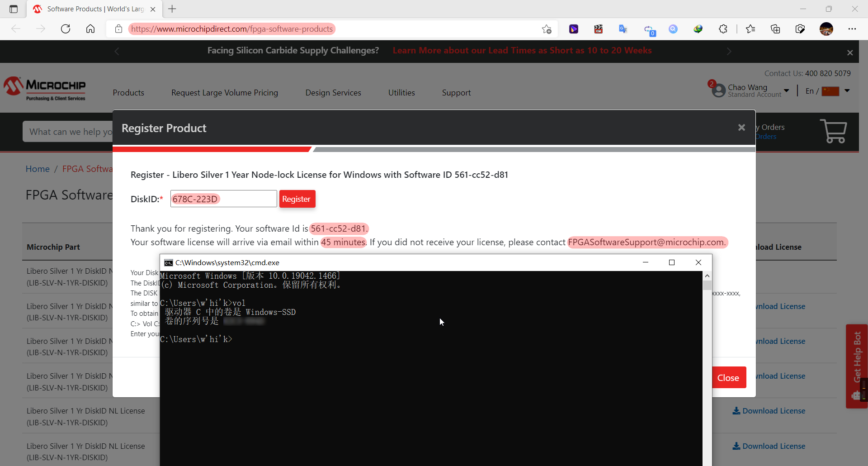
Task: Click the software ID 561-cc52-d81 text
Action: 339,228
